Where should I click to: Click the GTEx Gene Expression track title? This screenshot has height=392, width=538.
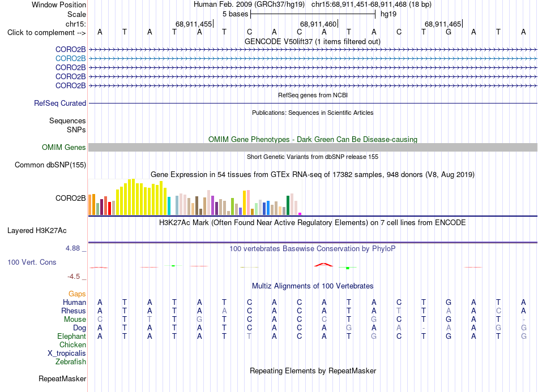(313, 174)
